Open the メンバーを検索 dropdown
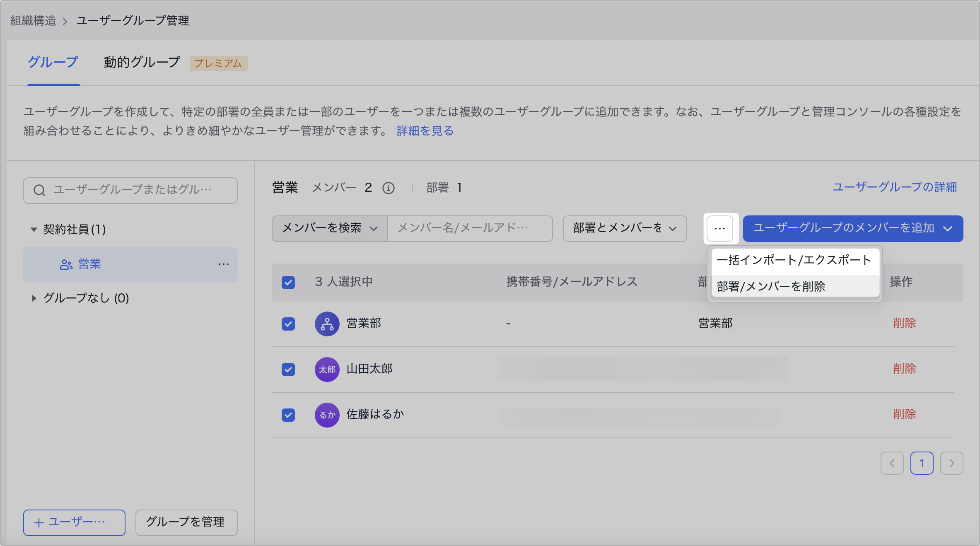 pos(330,228)
